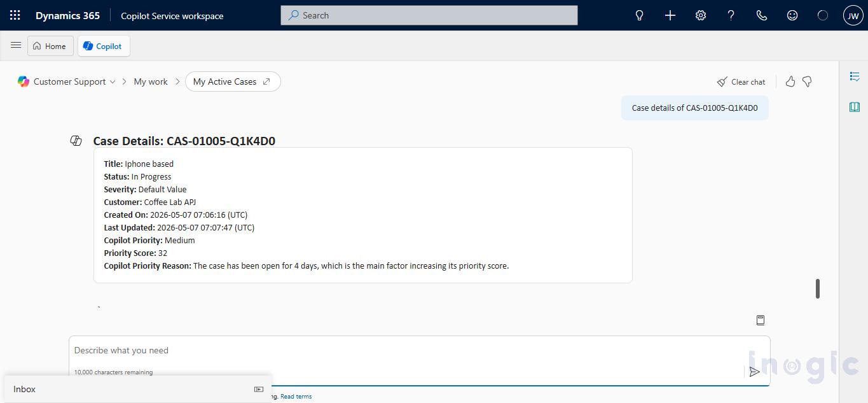
Task: Toggle the hamburger site map menu
Action: [x=16, y=45]
